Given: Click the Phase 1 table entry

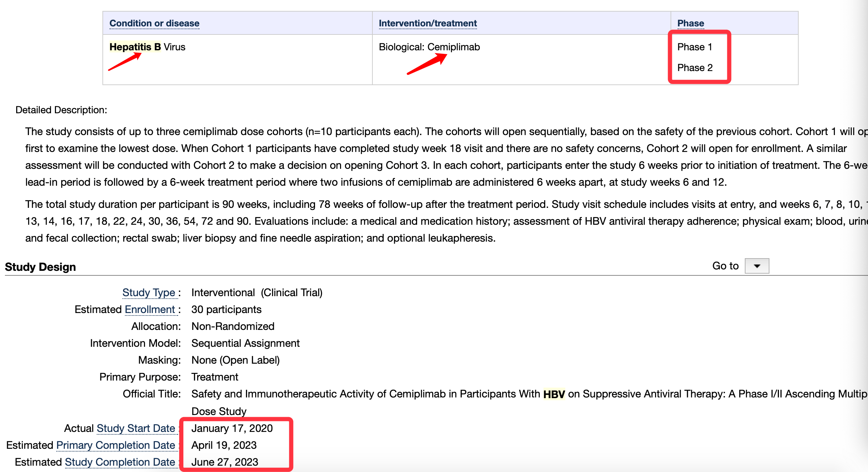Looking at the screenshot, I should pos(694,47).
